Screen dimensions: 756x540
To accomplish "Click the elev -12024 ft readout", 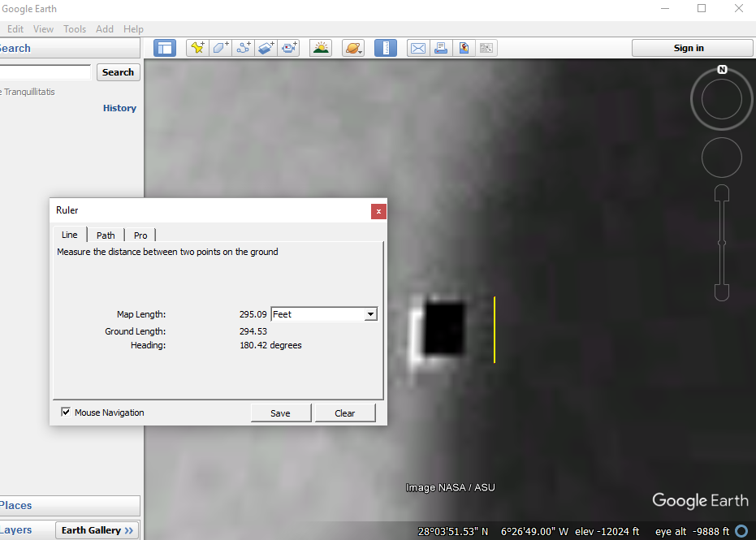I will coord(607,531).
